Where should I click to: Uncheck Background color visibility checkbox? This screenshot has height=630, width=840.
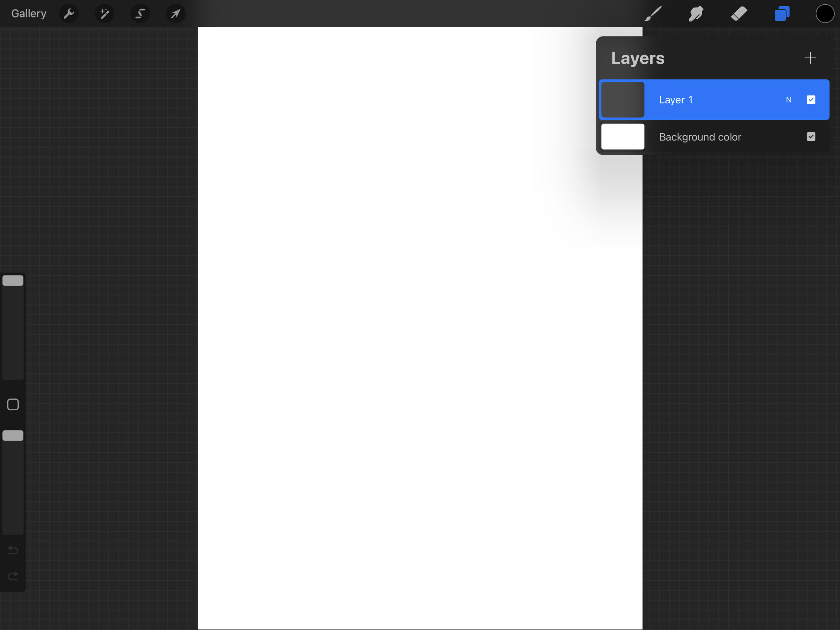pos(811,137)
